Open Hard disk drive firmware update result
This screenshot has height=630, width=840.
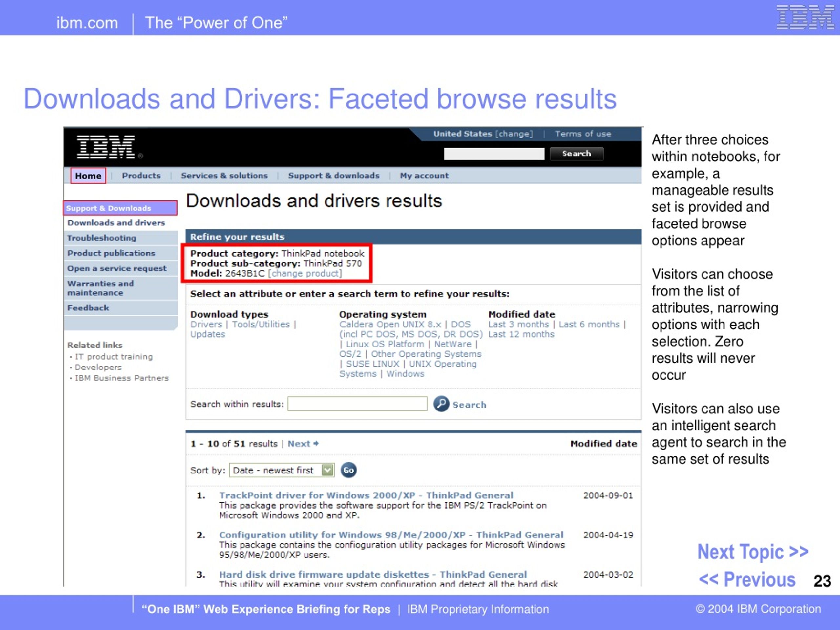pyautogui.click(x=373, y=574)
